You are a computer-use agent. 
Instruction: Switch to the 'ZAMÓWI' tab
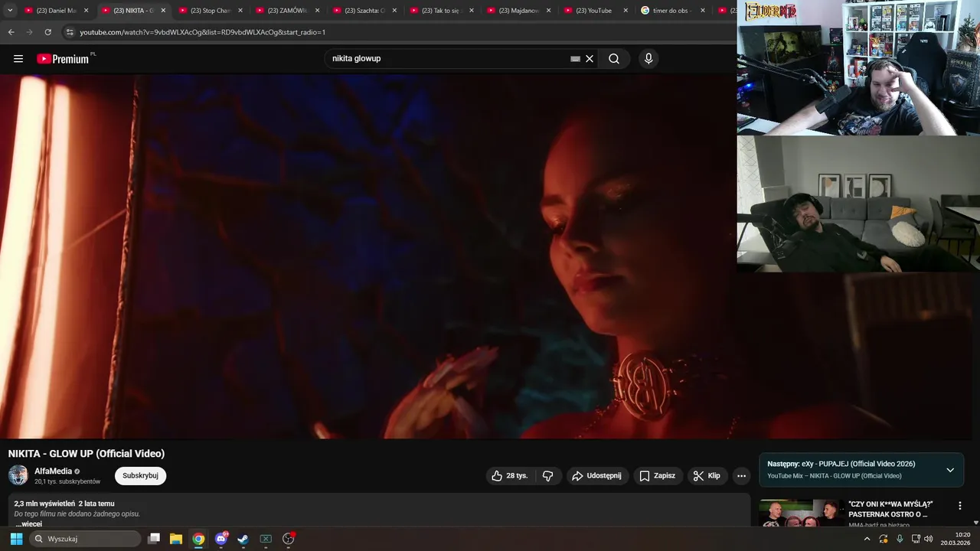coord(286,11)
